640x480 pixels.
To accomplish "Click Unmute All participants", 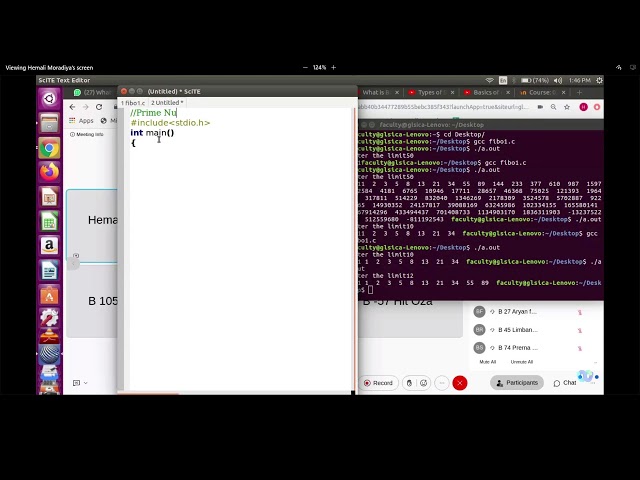I will tap(521, 362).
